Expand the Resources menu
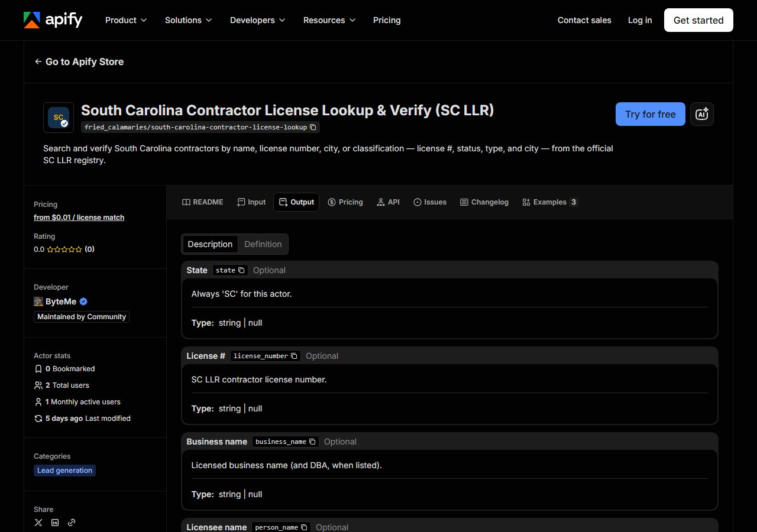Screen dimensions: 757x532 [329, 20]
